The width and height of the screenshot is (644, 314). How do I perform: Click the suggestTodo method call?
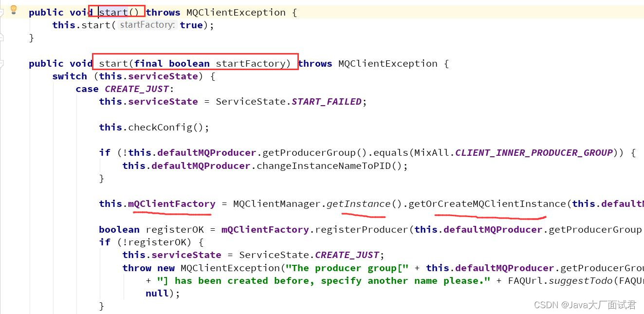[x=581, y=280]
